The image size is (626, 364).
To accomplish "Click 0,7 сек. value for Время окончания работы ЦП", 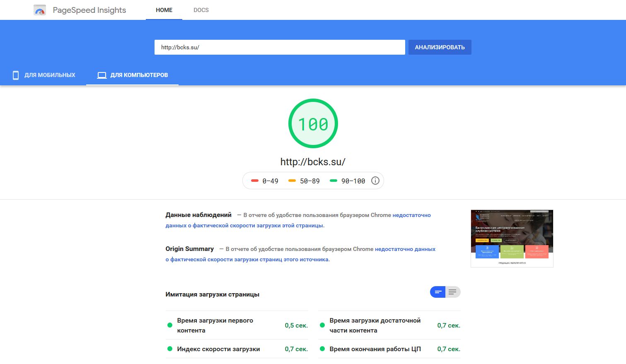I will click(449, 349).
